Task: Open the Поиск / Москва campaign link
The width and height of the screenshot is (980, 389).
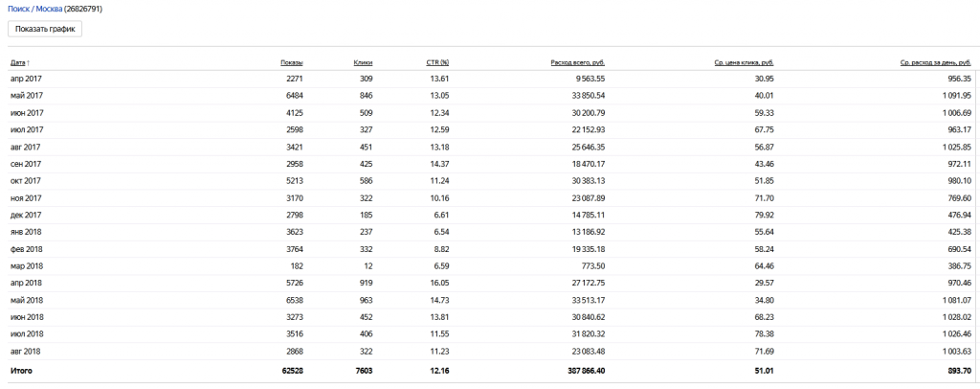Action: pos(34,9)
